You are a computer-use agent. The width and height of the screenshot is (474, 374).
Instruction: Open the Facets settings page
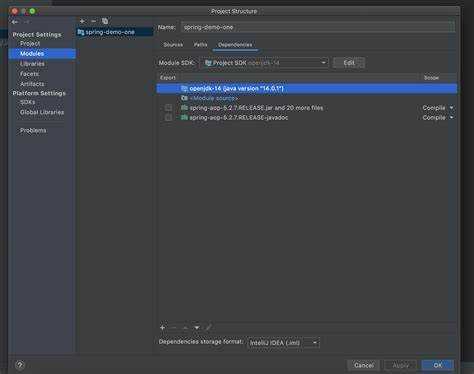29,74
